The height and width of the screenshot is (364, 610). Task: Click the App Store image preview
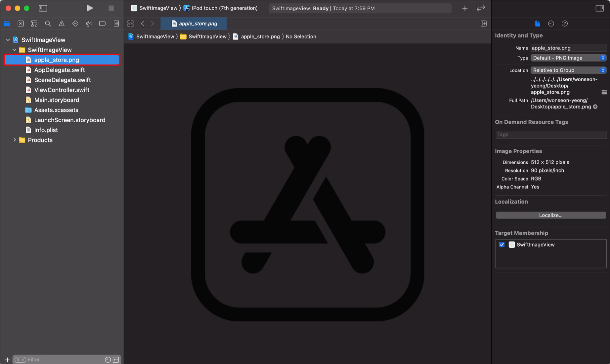click(308, 204)
